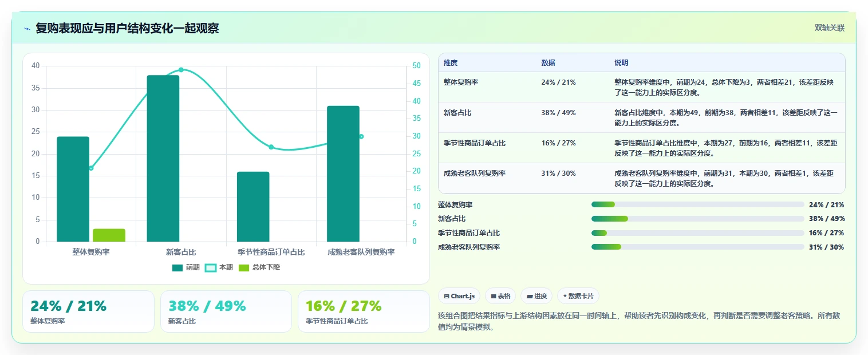The width and height of the screenshot is (868, 355).
Task: Click the 31% / 30% value beside its progress bar
Action: (x=827, y=247)
